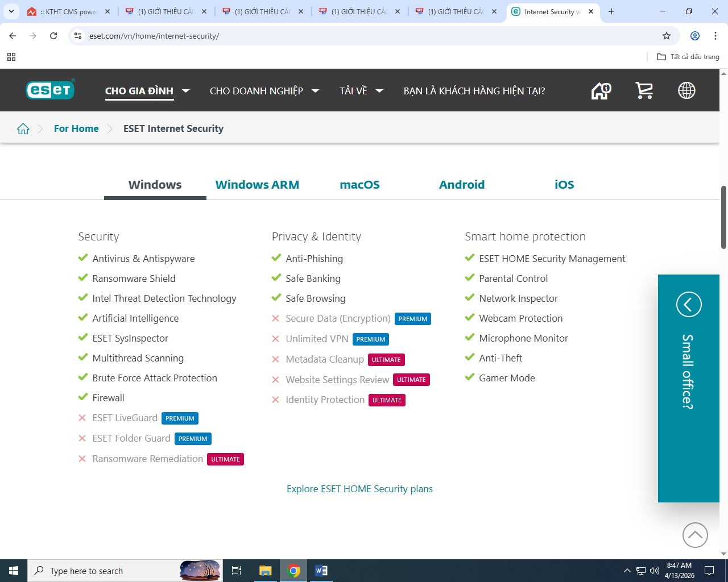Open the Chrome tab search dropdown
Screen dimensions: 728x582
[x=11, y=11]
